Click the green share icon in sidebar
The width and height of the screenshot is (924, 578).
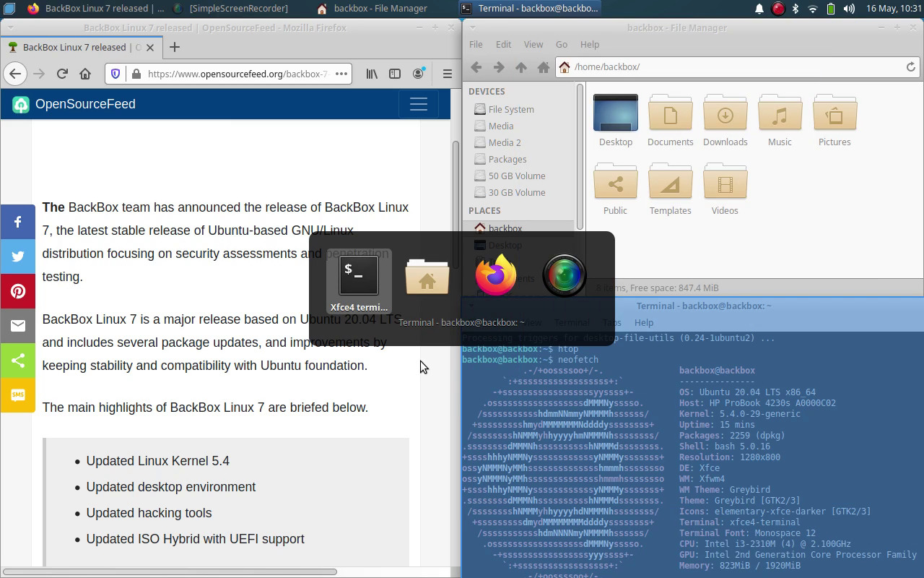click(x=17, y=361)
